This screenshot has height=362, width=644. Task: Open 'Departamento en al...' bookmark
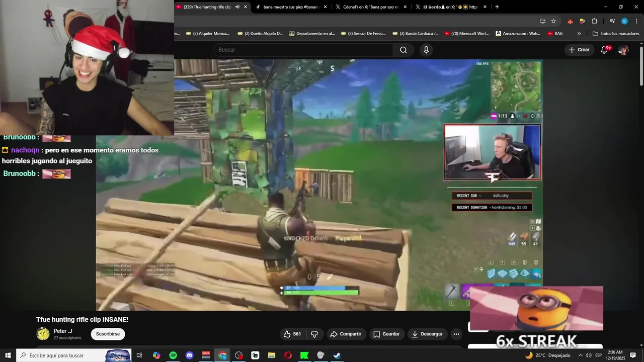pyautogui.click(x=311, y=34)
